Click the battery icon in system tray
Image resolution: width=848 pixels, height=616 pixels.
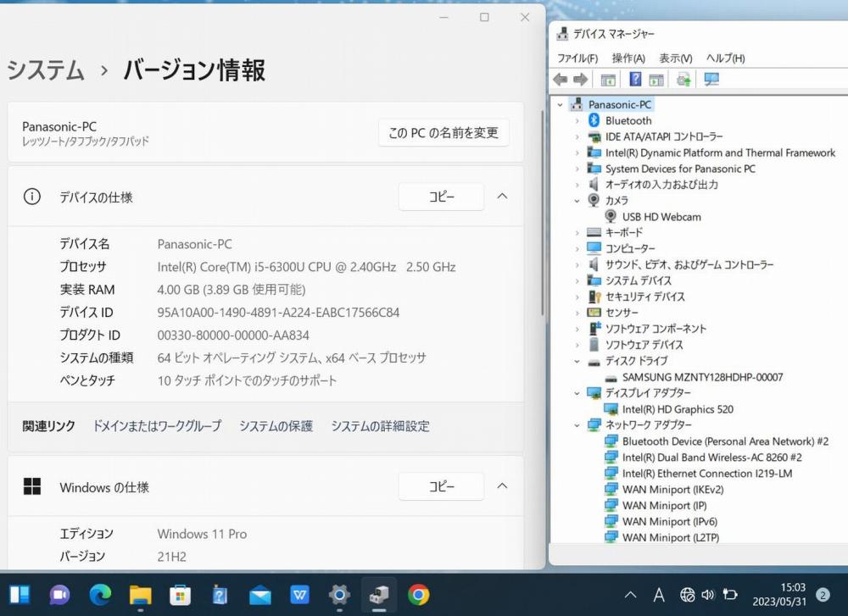point(730,595)
